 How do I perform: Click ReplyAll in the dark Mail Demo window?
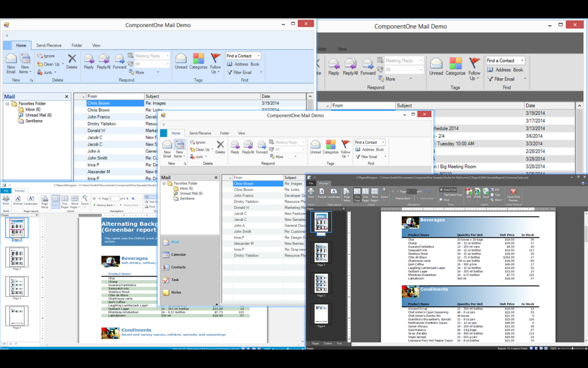(x=350, y=67)
